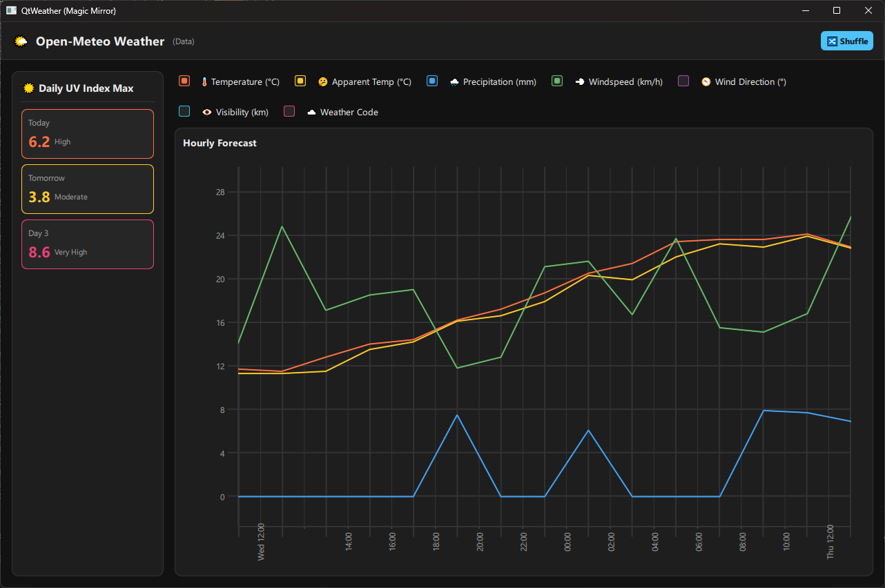Click the Temperature (°C) label
The width and height of the screenshot is (885, 588).
(x=245, y=81)
